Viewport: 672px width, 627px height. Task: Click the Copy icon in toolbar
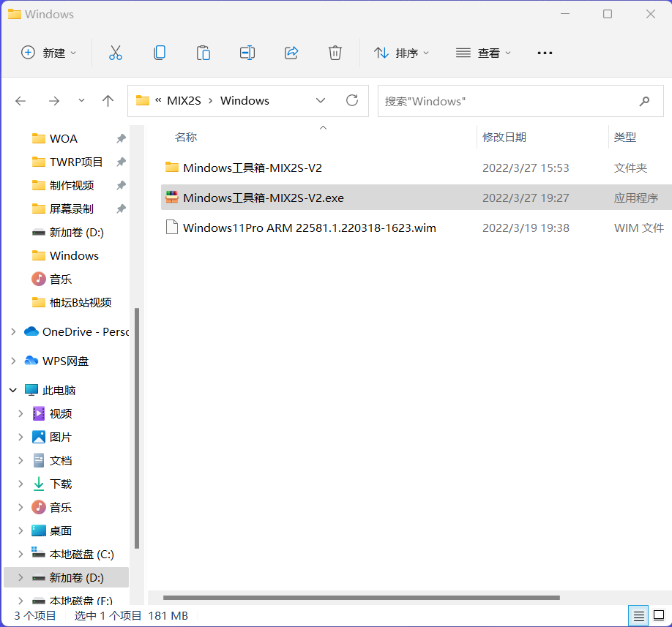click(x=159, y=53)
